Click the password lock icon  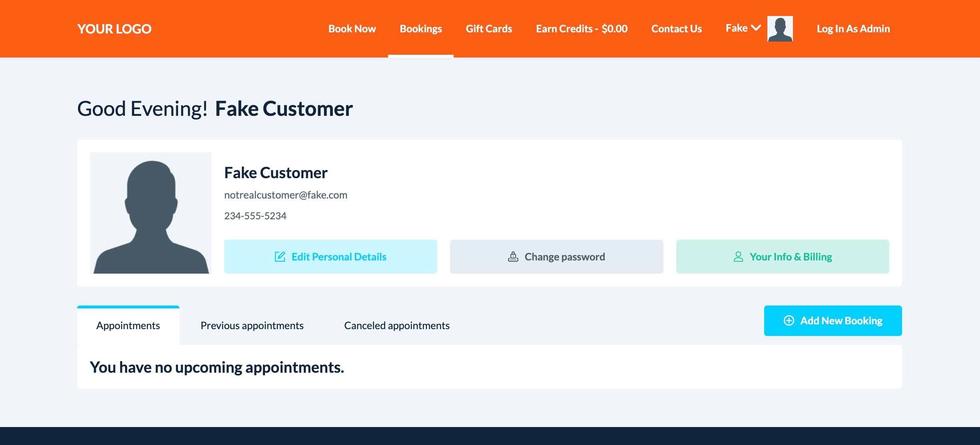tap(513, 256)
